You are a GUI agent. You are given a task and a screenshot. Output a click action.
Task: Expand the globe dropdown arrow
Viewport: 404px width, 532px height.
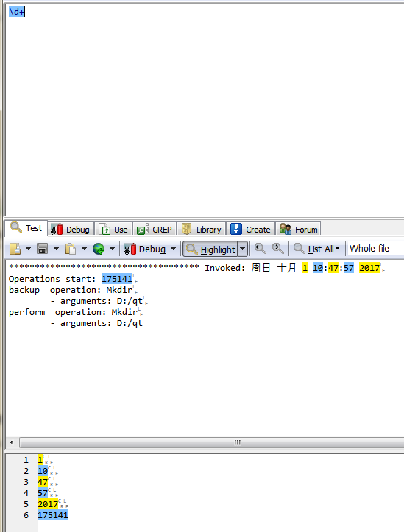(113, 249)
